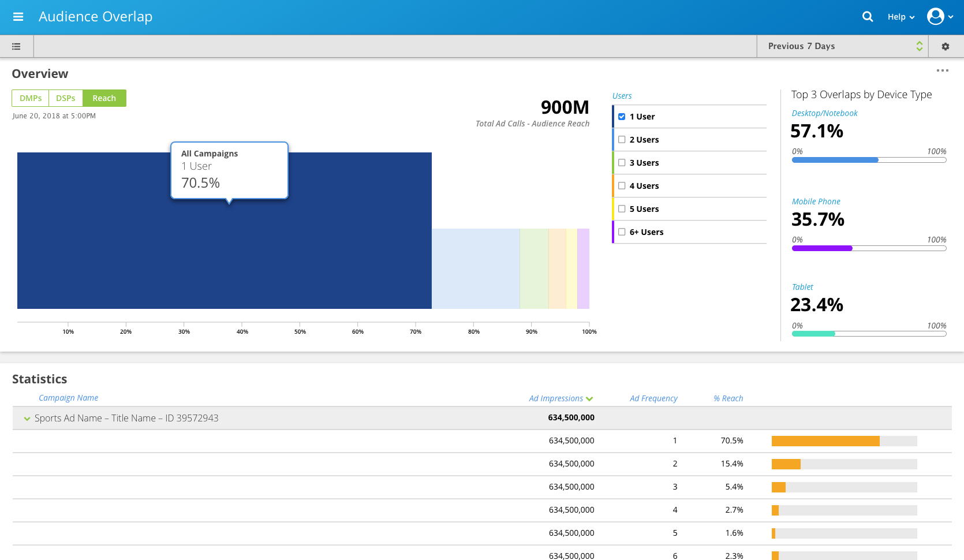Switch to the DSPs tab
Image resolution: width=964 pixels, height=560 pixels.
[66, 98]
